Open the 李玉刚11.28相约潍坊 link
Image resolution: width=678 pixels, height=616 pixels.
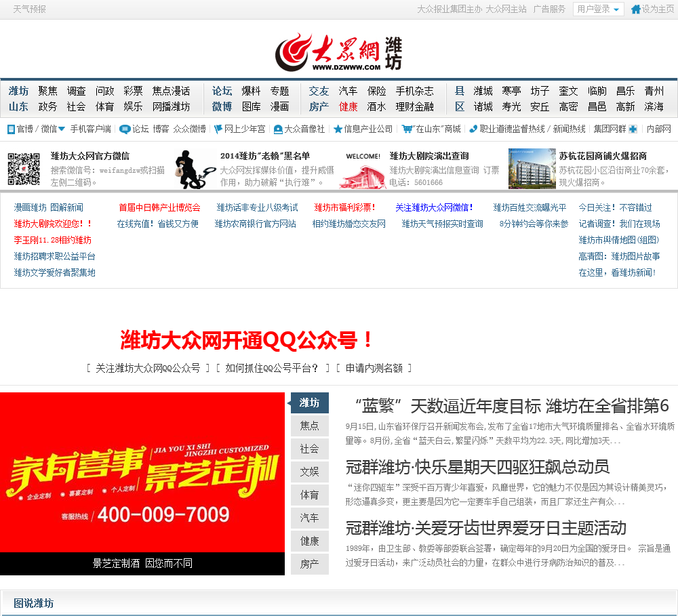[x=53, y=240]
